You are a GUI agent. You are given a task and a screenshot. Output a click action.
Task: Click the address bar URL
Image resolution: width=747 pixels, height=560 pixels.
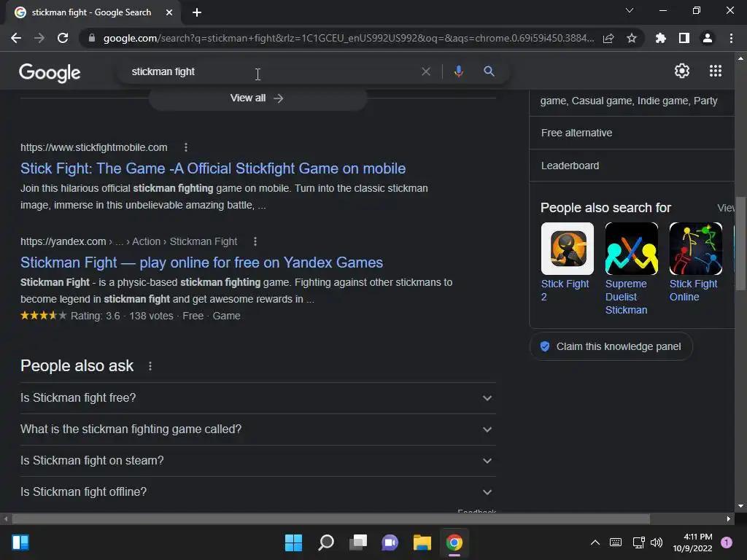click(x=349, y=38)
